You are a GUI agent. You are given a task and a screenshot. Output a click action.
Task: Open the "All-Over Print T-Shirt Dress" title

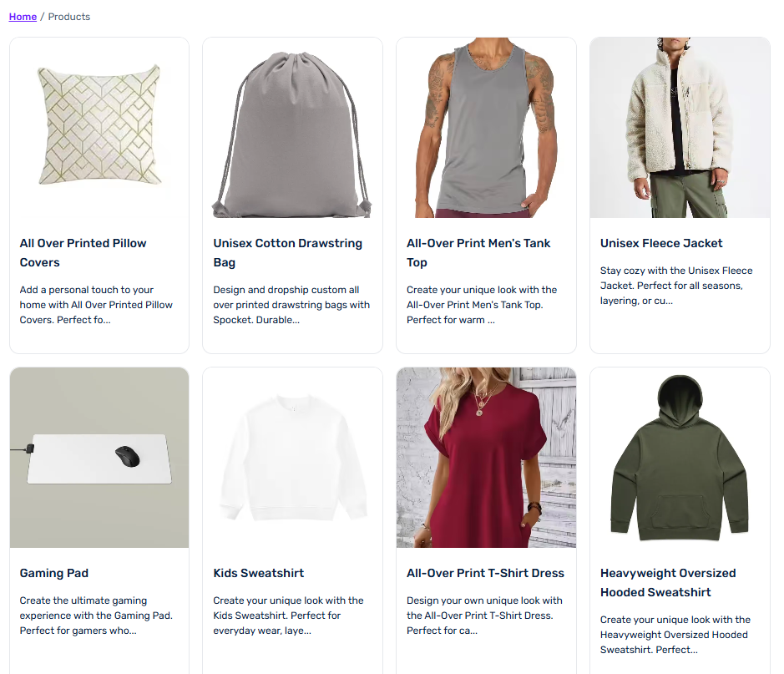[485, 573]
